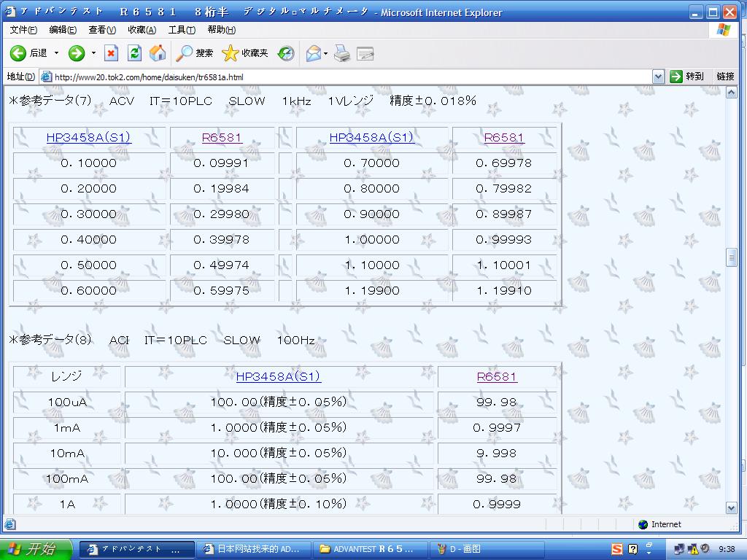Click the warning shield tray icon
This screenshot has width=747, height=560.
(693, 550)
